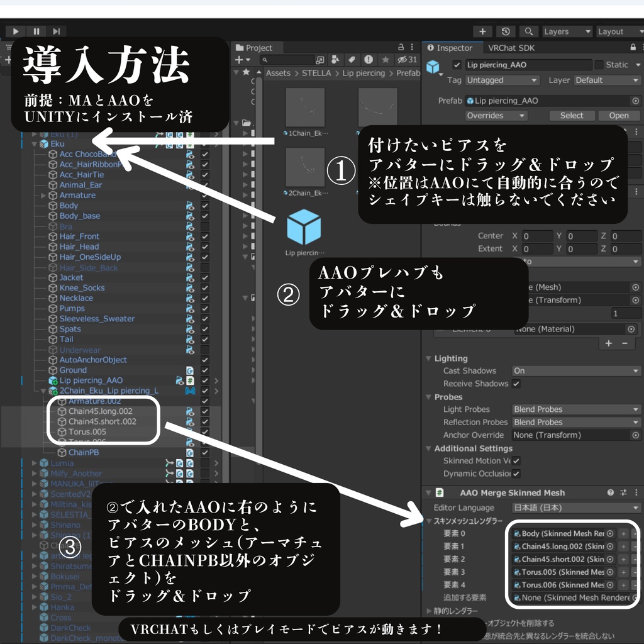644x644 pixels.
Task: Click into the Project search field
Action: click(x=287, y=60)
